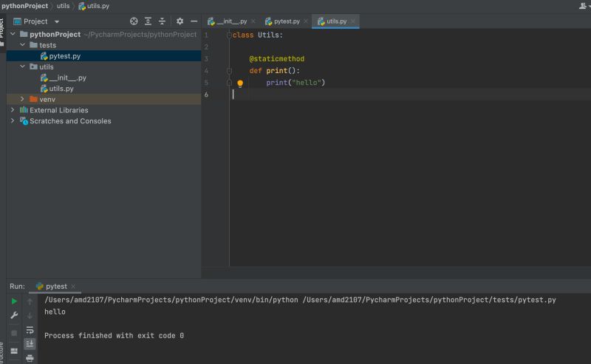
Task: Click the yellow intention lightbulb icon
Action: [x=240, y=83]
